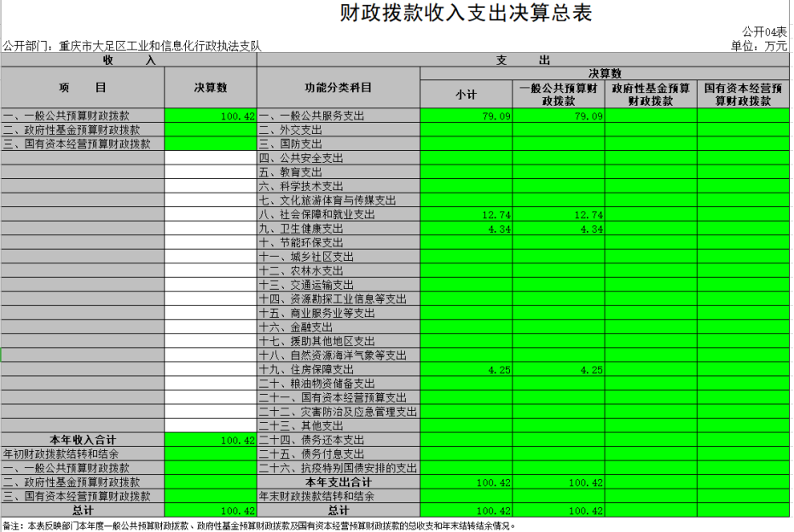Select the 二、外交支出 cell

click(x=339, y=130)
